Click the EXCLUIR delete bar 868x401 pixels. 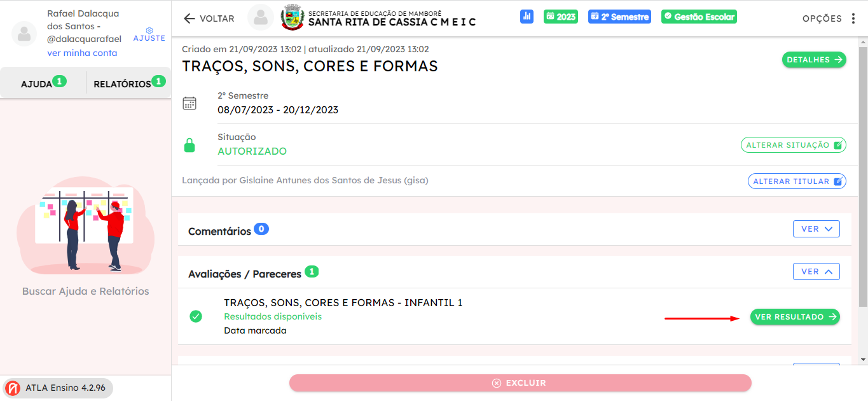click(520, 383)
